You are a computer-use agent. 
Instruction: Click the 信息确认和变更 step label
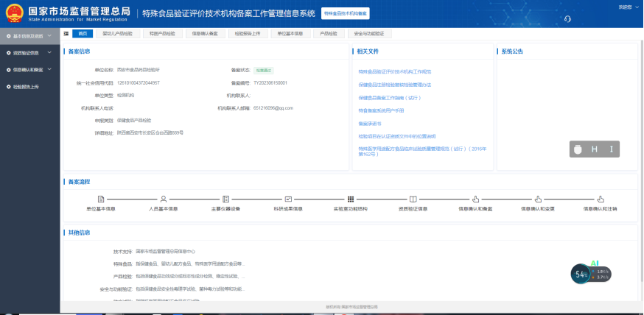click(538, 209)
